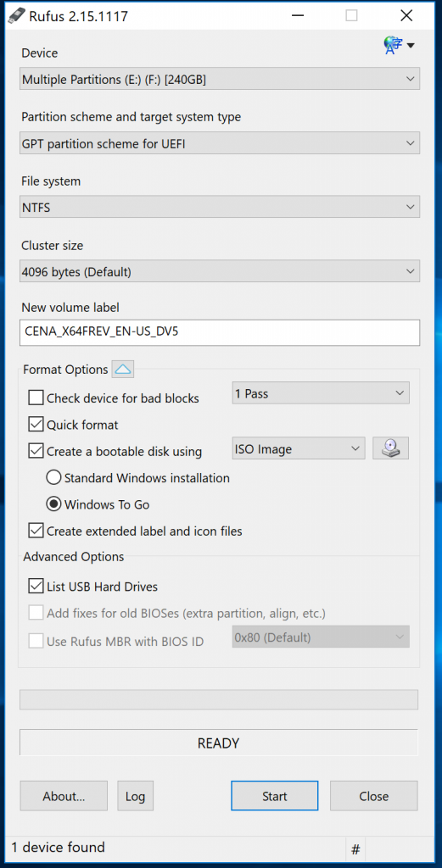This screenshot has height=868, width=442.
Task: Uncheck List USB Hard Drives
Action: 36,587
